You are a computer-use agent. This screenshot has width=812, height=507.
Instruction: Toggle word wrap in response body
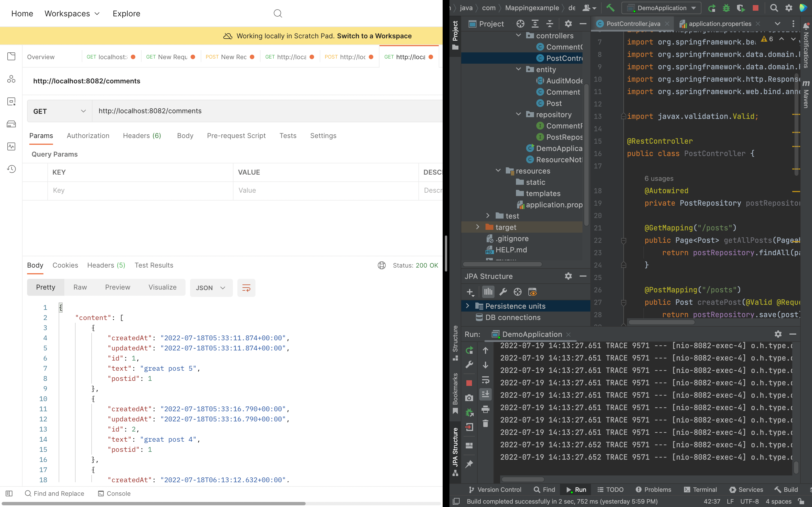pos(246,288)
